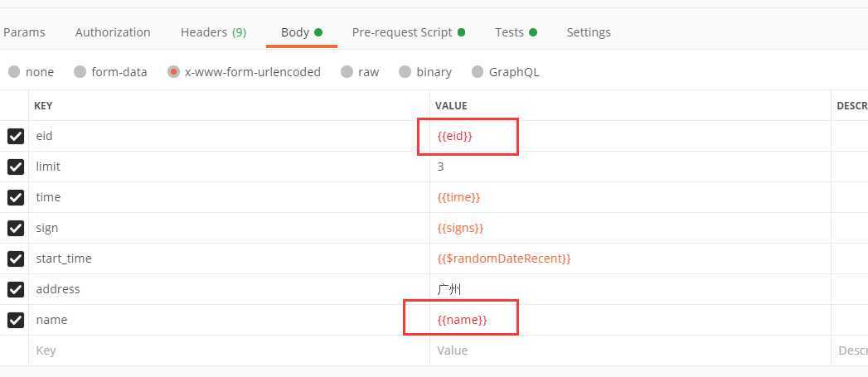Switch to the Tests tab
The image size is (868, 377).
[516, 32]
